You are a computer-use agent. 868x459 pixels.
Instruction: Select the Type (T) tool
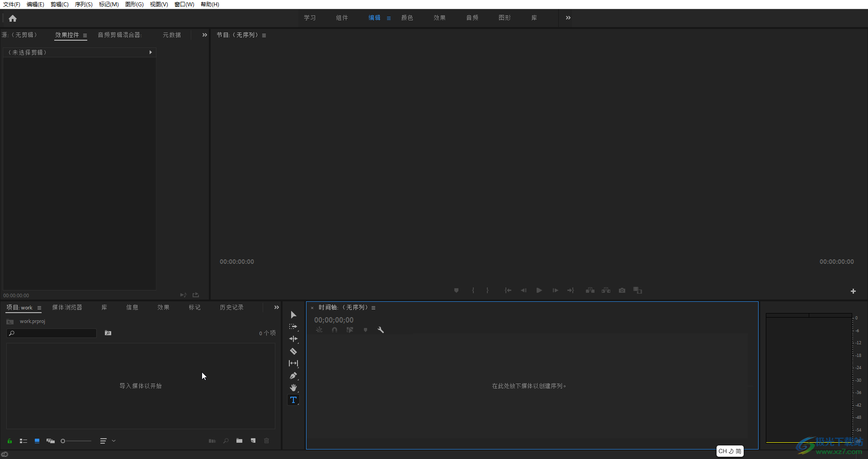click(293, 400)
